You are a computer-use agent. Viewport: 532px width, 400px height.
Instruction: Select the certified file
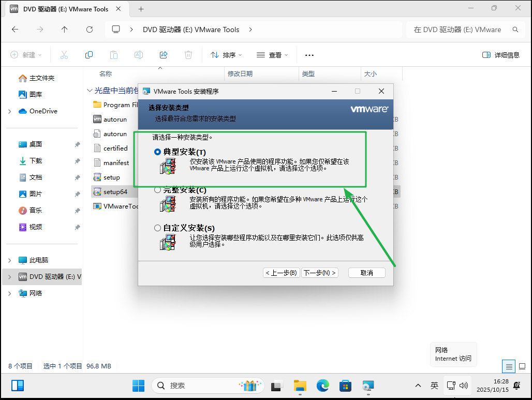[111, 149]
